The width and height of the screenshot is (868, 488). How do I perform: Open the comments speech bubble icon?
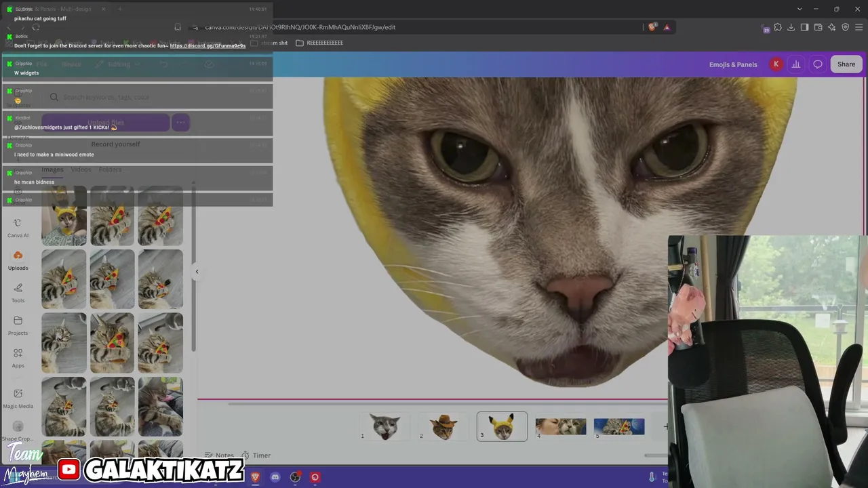click(x=818, y=64)
